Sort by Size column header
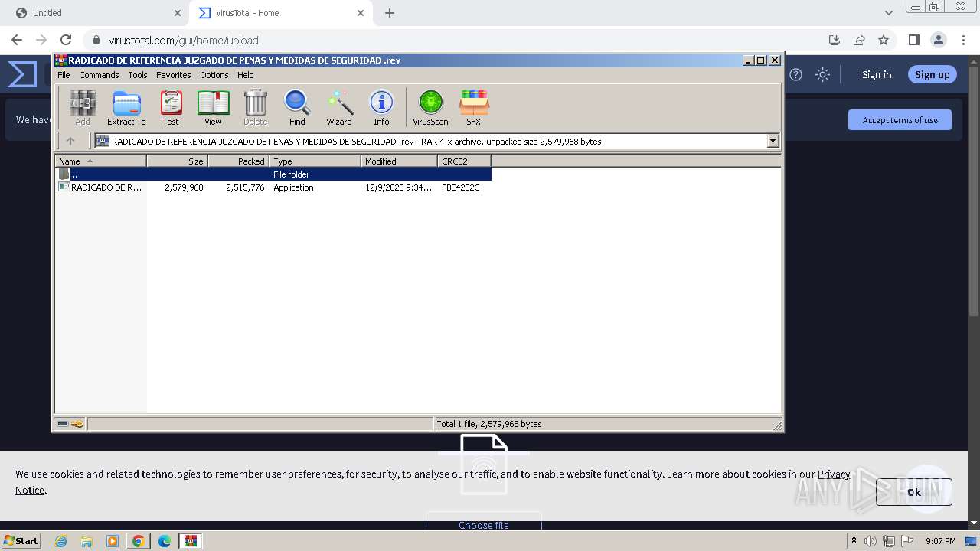Viewport: 980px width, 551px height. tap(177, 161)
